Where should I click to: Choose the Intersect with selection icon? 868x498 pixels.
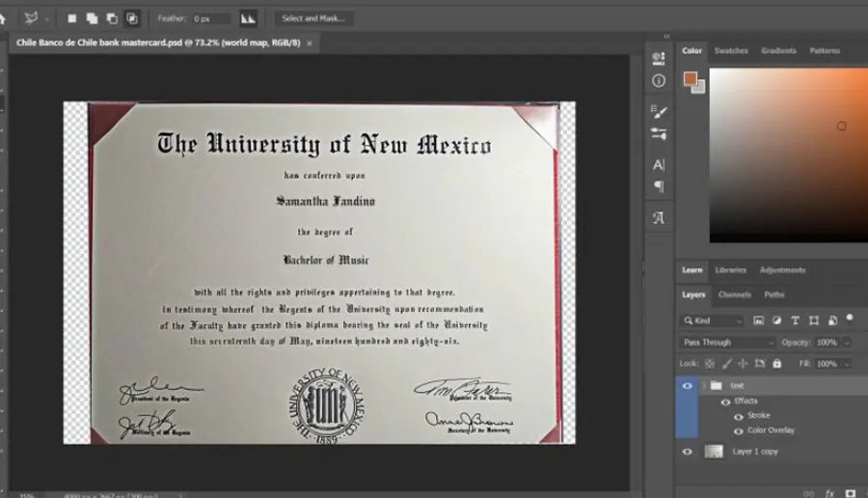click(x=132, y=19)
